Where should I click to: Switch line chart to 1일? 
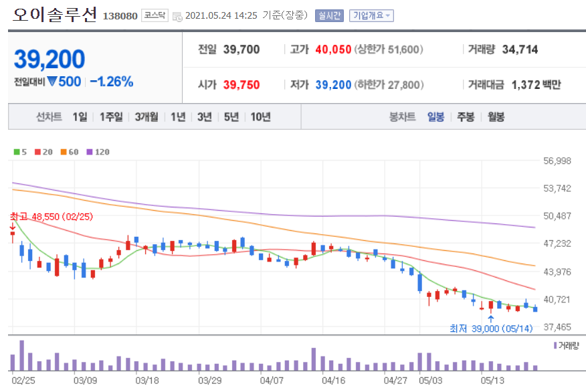coord(80,117)
